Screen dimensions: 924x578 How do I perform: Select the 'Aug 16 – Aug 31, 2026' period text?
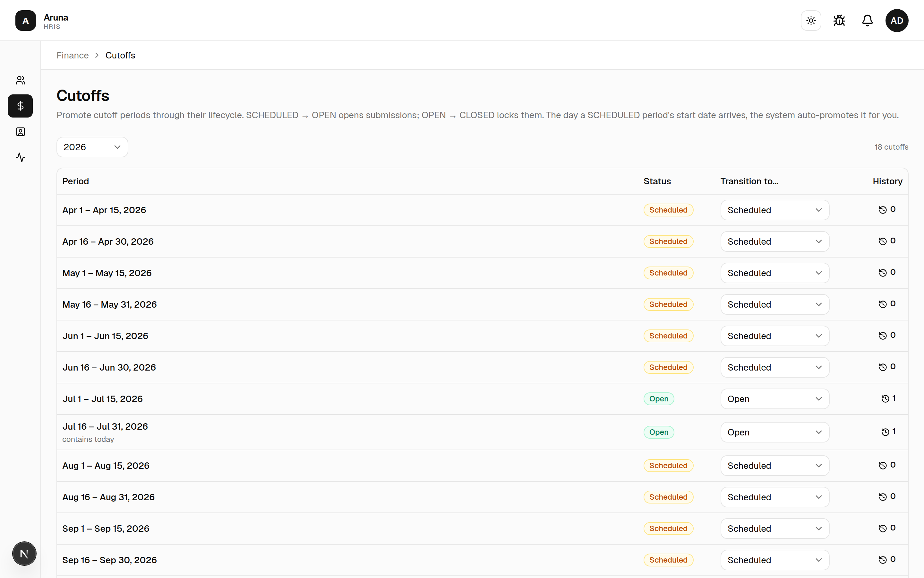[x=108, y=497]
